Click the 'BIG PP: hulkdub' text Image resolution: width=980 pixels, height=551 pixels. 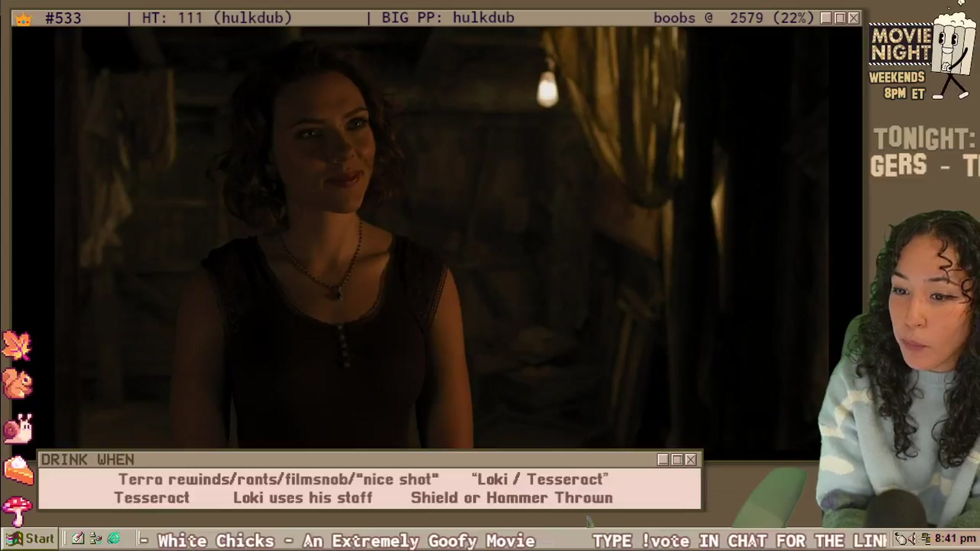(x=448, y=18)
